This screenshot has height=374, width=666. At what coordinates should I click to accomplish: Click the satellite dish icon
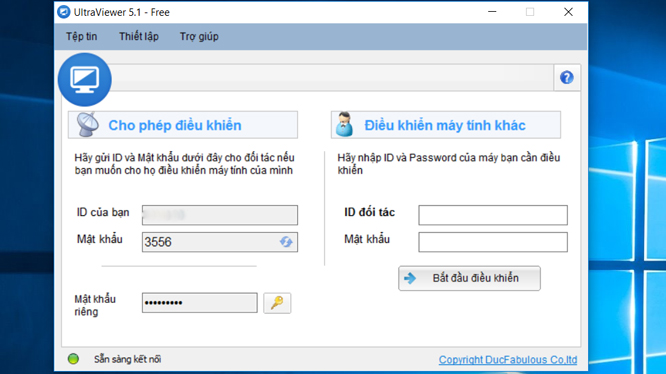[88, 124]
